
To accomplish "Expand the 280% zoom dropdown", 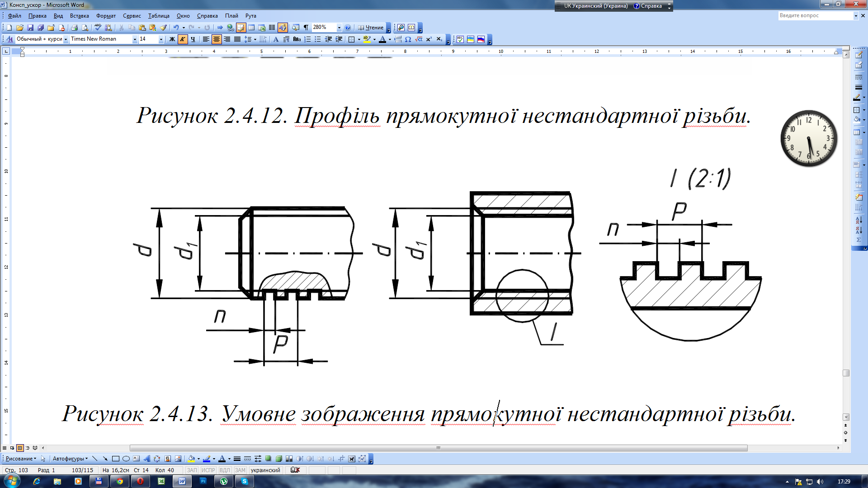I will 339,28.
